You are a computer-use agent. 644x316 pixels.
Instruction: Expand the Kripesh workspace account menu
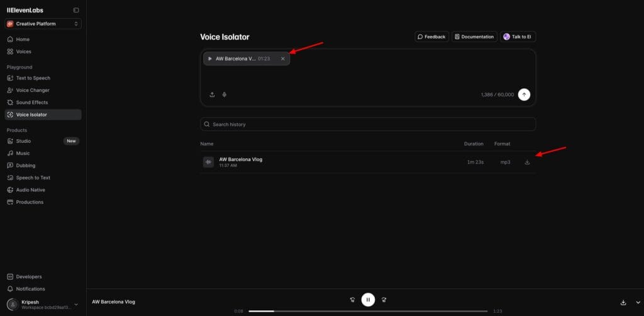pos(76,304)
